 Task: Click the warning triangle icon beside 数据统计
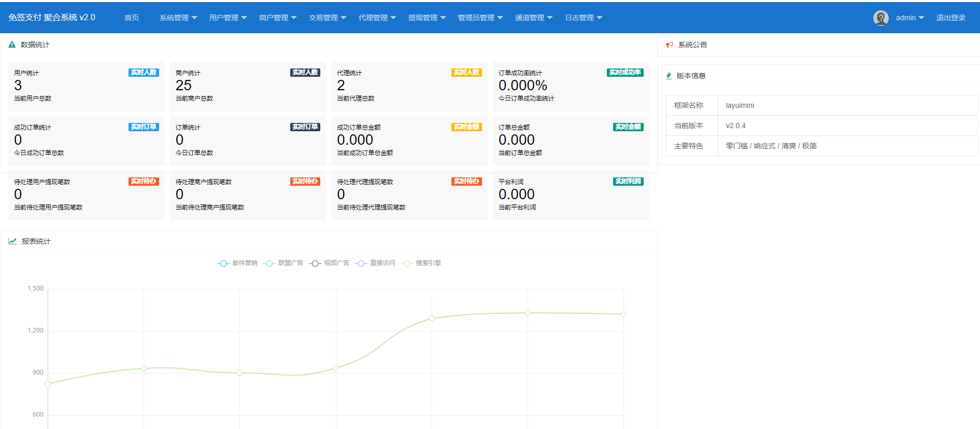click(12, 45)
